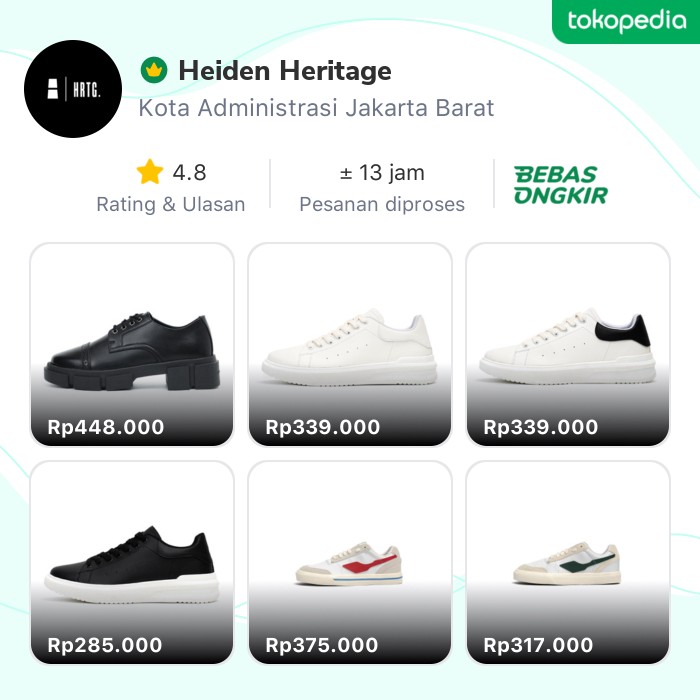The image size is (700, 700).
Task: Open the Heiden Heritage store name
Action: [285, 71]
